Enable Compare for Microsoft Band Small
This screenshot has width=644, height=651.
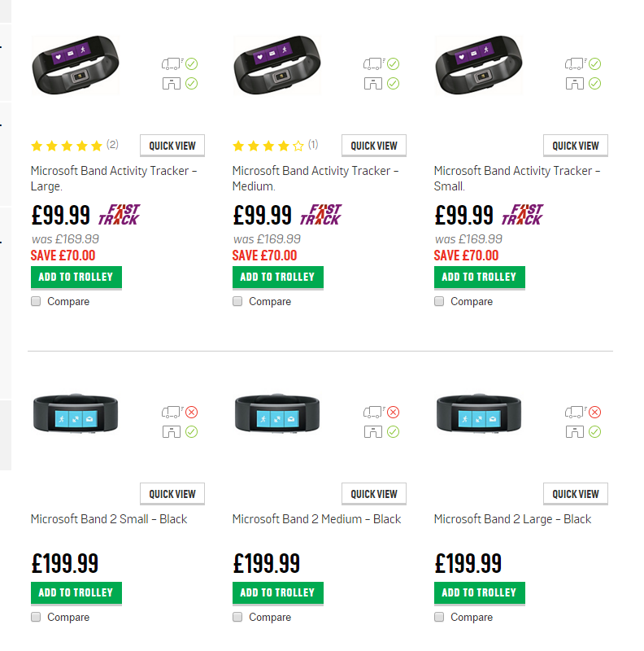click(x=439, y=301)
